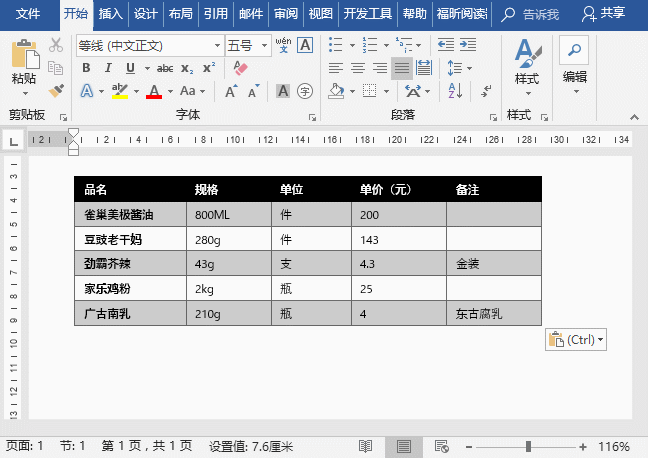Align text left
648x458 pixels.
click(x=336, y=68)
